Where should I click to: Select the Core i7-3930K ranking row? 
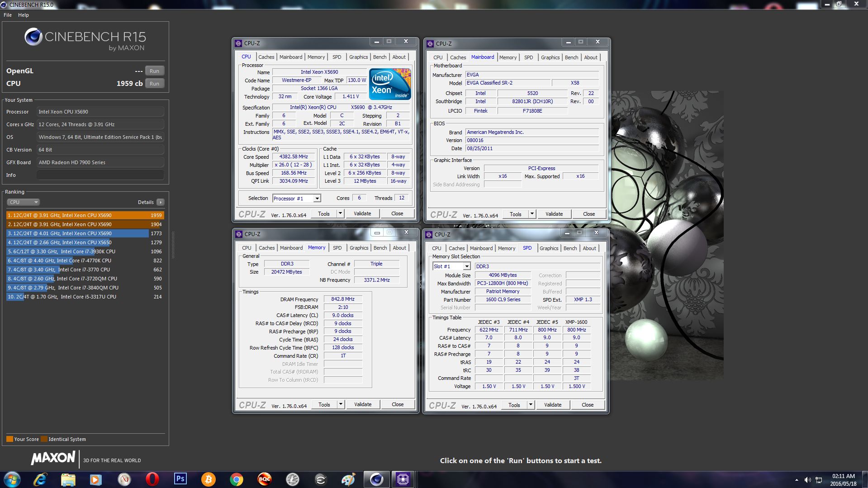(85, 251)
